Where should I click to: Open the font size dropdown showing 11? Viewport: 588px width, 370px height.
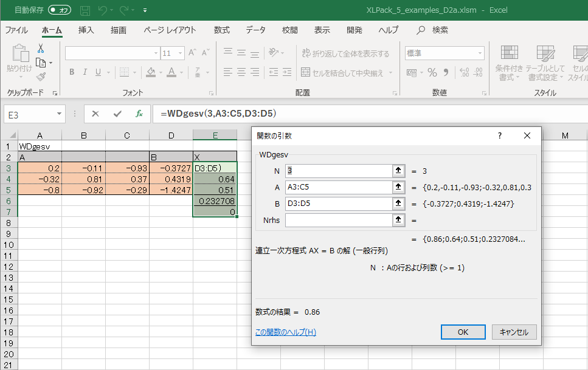[x=181, y=53]
